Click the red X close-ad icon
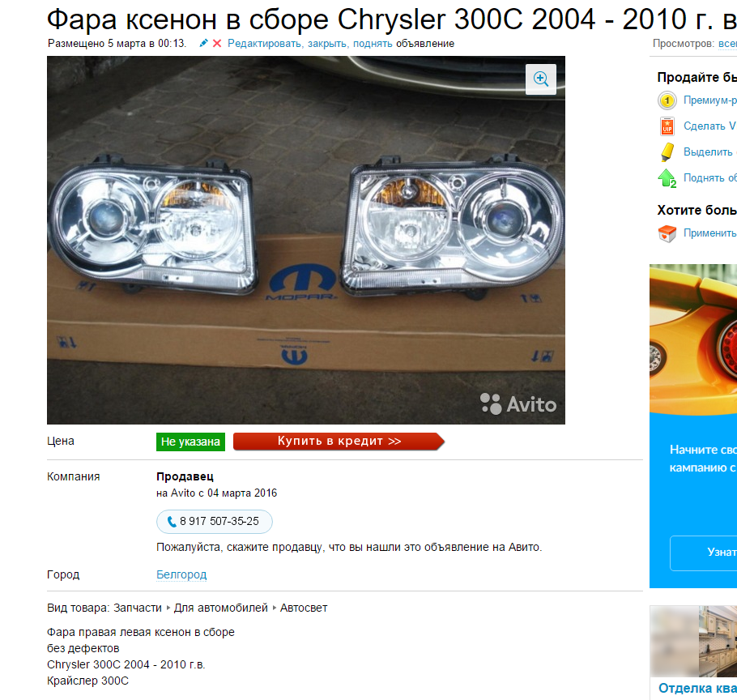Viewport: 737px width, 700px height. click(x=217, y=43)
